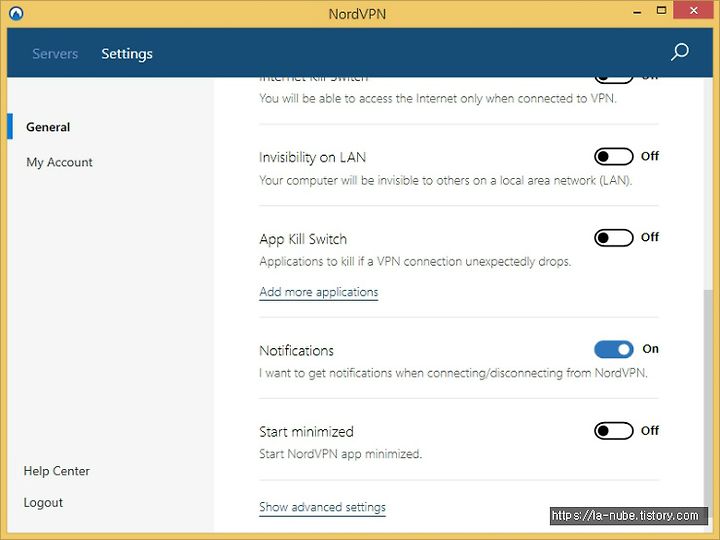Viewport: 720px width, 540px height.
Task: Open the My Account section
Action: [x=60, y=162]
